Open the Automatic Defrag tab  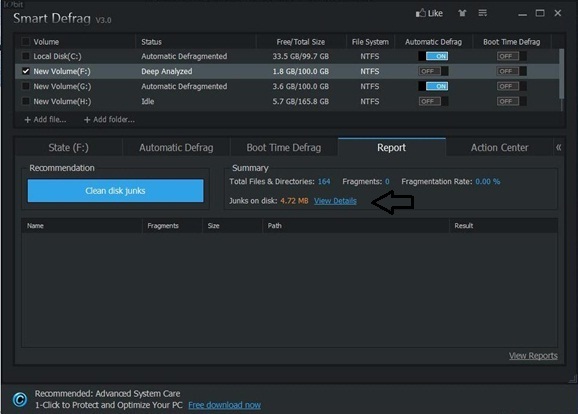176,147
